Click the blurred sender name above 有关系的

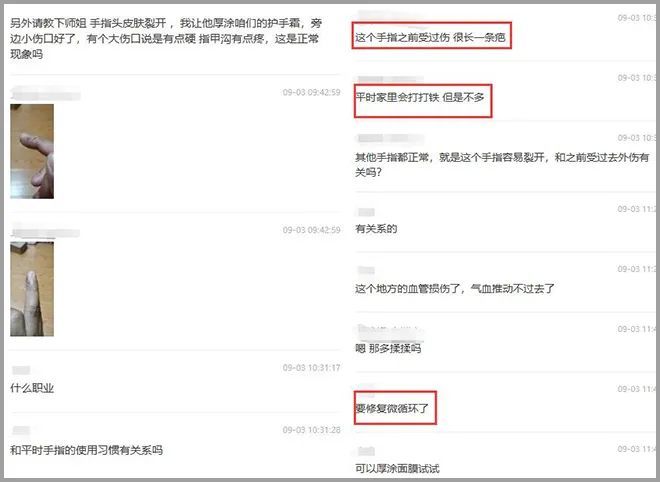(366, 212)
